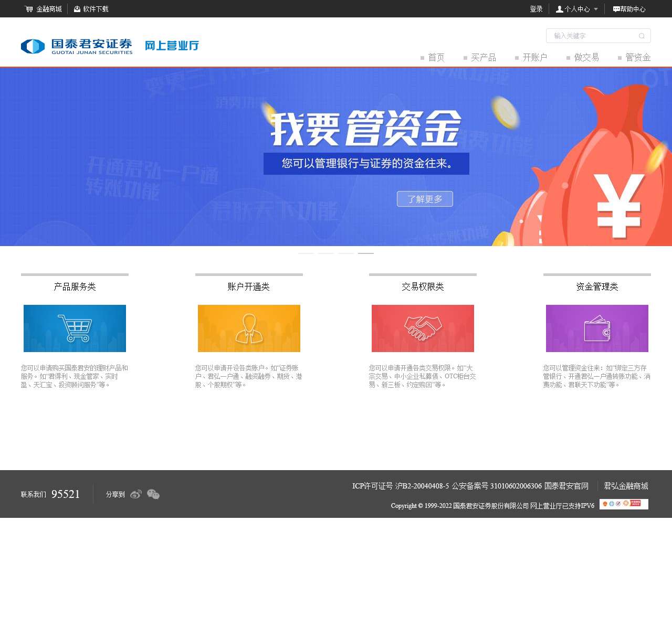This screenshot has width=672, height=627.
Task: Expand the 个人中心 dropdown arrow
Action: click(596, 9)
